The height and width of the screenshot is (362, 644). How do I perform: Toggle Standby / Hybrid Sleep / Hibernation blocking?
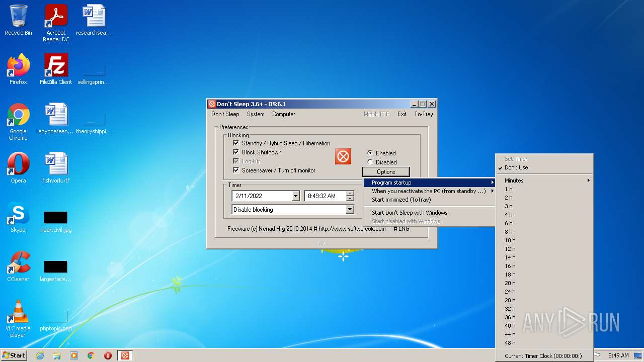point(236,143)
